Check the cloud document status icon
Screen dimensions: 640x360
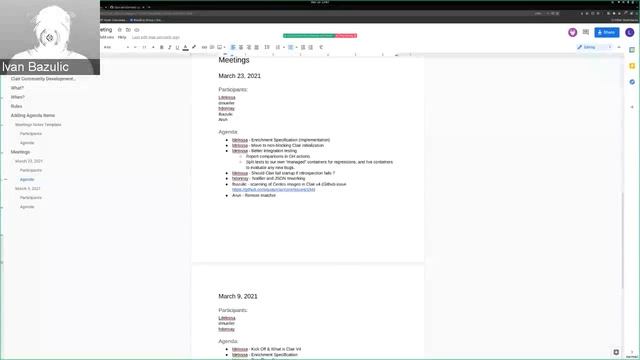(137, 30)
